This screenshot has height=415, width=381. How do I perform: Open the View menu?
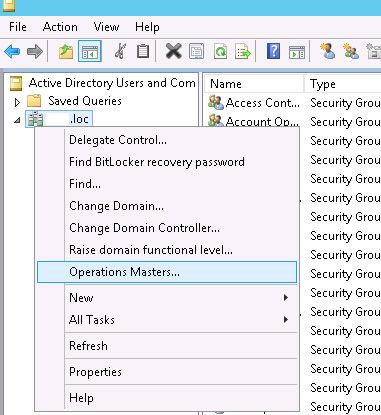point(106,27)
